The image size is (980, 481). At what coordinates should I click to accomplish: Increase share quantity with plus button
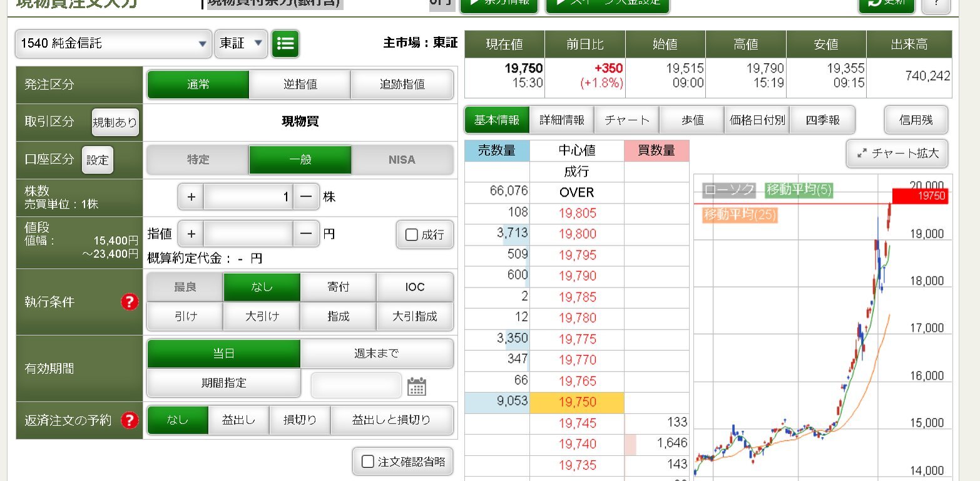[191, 197]
